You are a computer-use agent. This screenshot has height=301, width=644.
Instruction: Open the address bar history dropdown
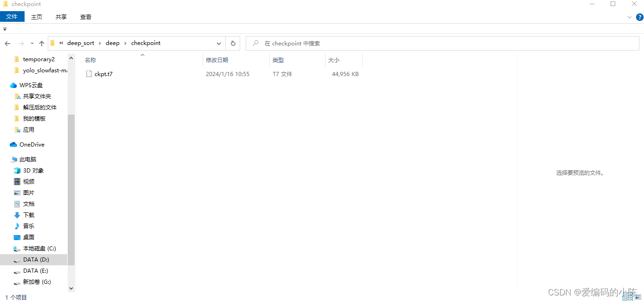point(218,43)
